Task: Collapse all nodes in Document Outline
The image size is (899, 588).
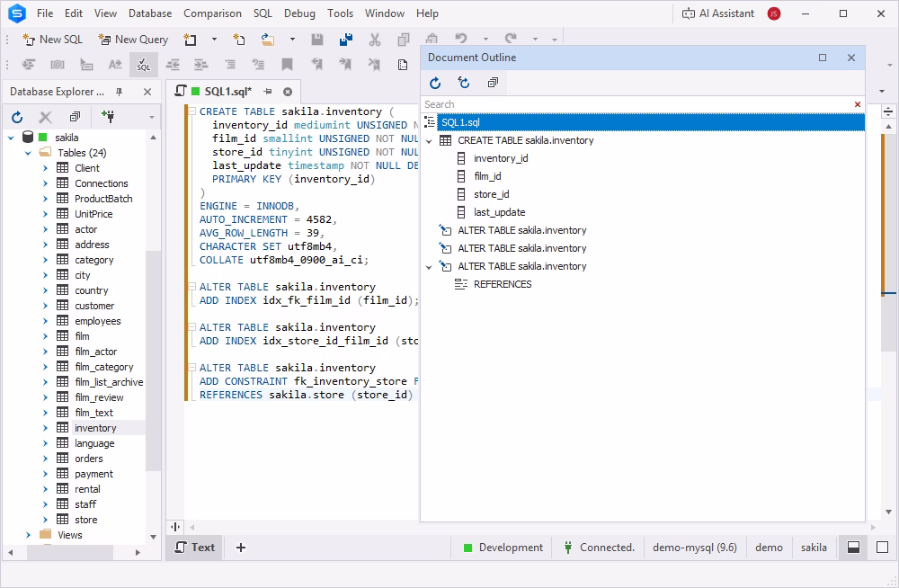Action: point(493,84)
